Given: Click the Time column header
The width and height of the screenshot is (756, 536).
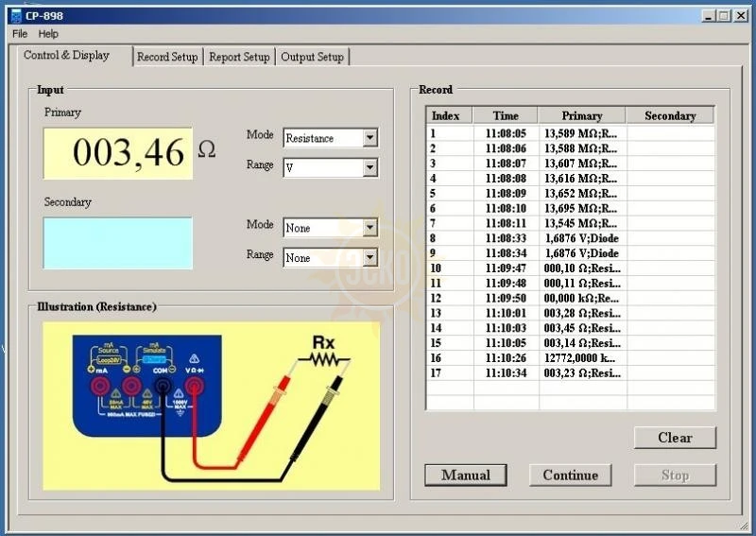Looking at the screenshot, I should click(x=506, y=115).
